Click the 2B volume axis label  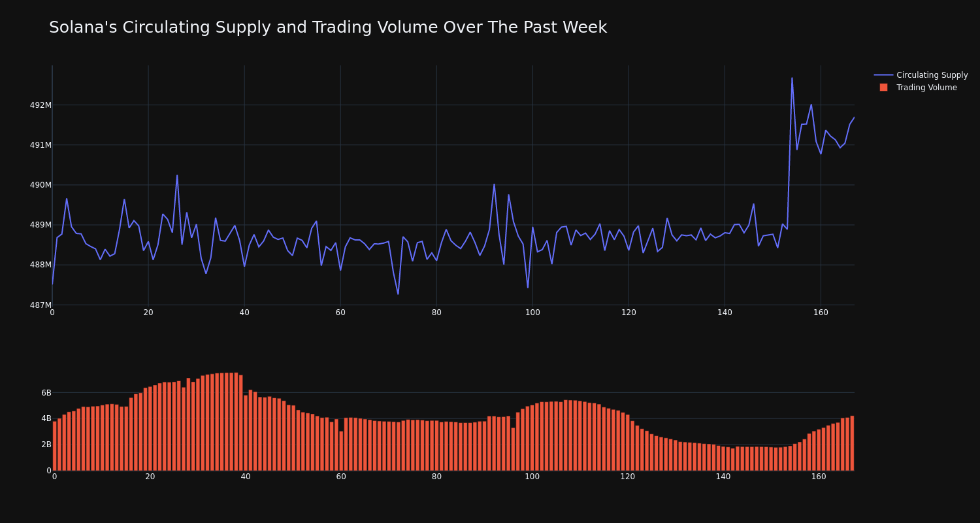(x=46, y=445)
